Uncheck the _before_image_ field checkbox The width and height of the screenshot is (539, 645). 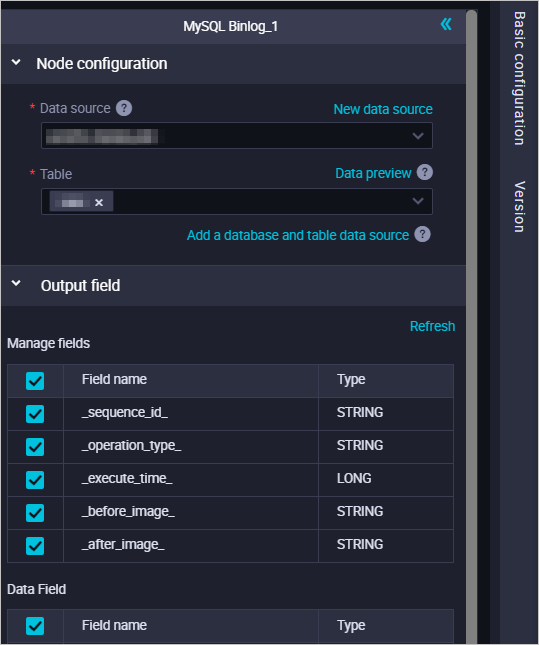(x=35, y=513)
